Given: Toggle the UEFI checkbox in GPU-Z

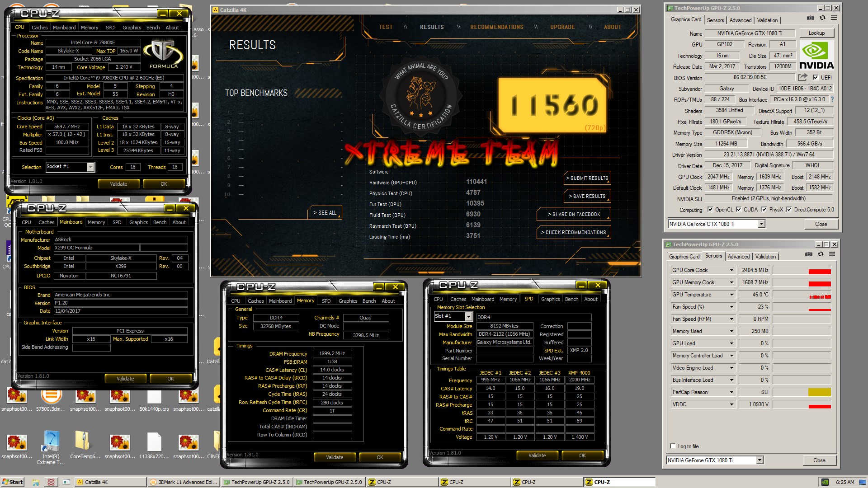Looking at the screenshot, I should [816, 77].
